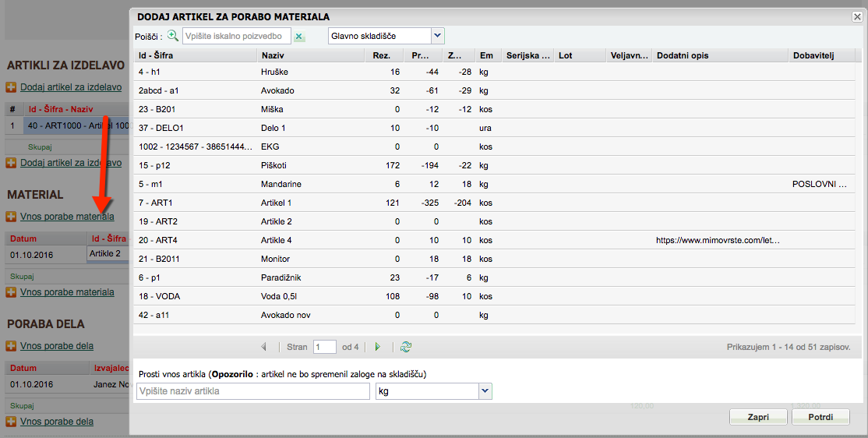Click the Zapri button
This screenshot has width=868, height=438.
pos(758,417)
